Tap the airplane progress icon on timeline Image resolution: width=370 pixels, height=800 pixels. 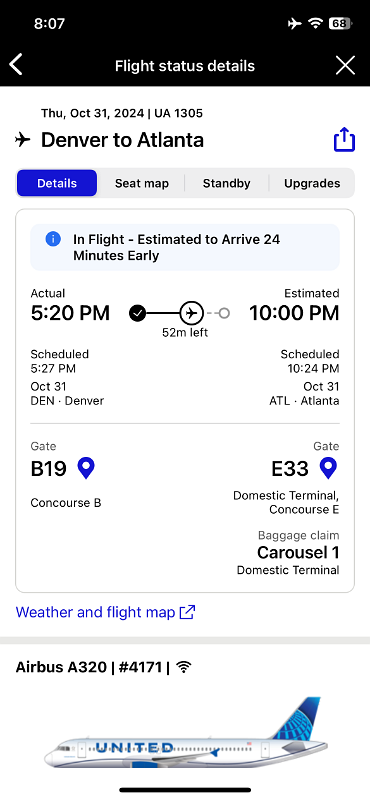click(191, 313)
